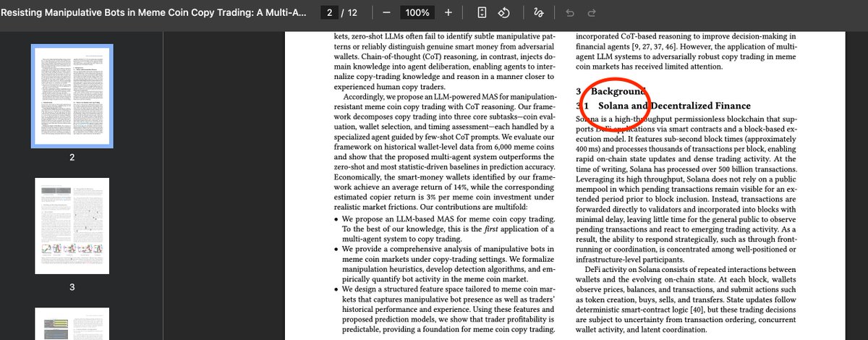Click the document title 'Resisting Manipulative Bots...'

point(153,13)
